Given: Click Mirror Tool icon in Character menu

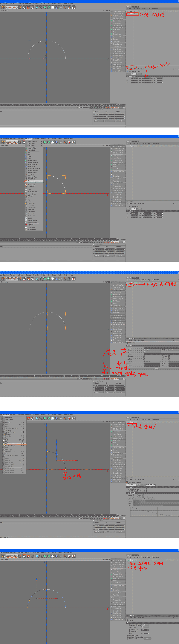Looking at the screenshot, I should point(26,181).
